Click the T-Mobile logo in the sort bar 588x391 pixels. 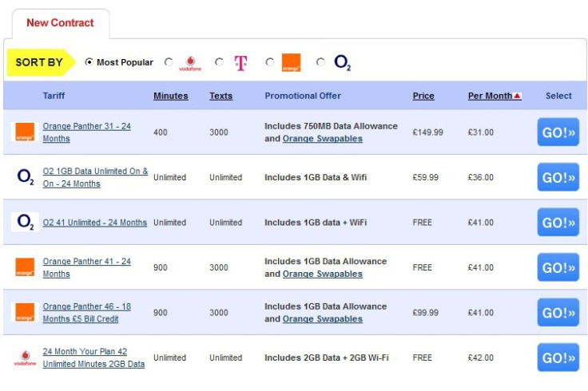[240, 63]
